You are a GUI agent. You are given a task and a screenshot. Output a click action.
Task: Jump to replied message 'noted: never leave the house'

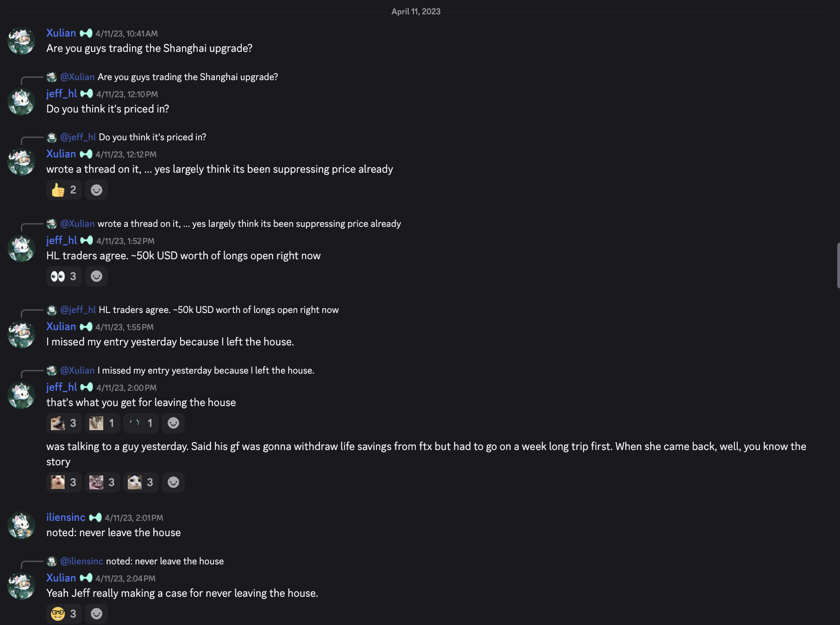(x=164, y=561)
